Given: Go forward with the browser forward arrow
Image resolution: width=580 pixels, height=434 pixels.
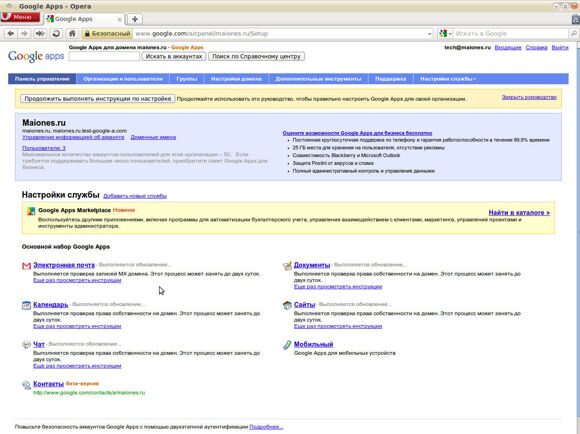Looking at the screenshot, I should tap(24, 34).
